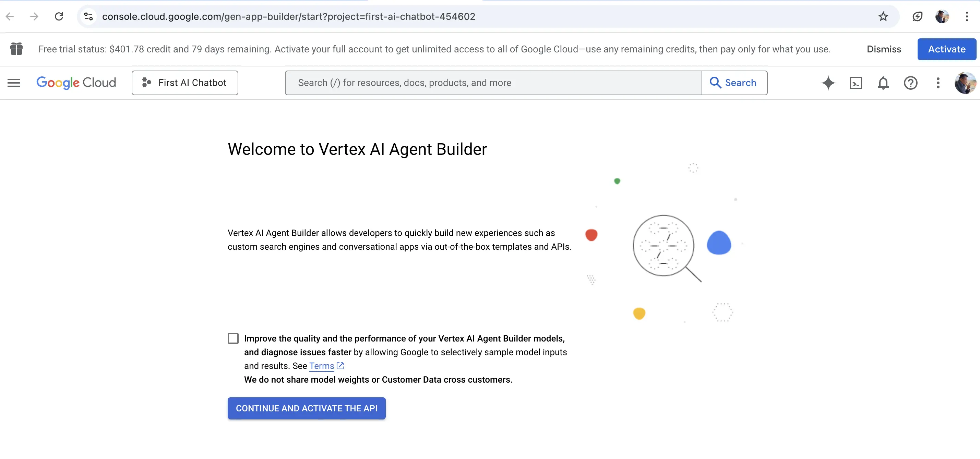980x459 pixels.
Task: Open site information icon in address bar
Action: click(88, 16)
